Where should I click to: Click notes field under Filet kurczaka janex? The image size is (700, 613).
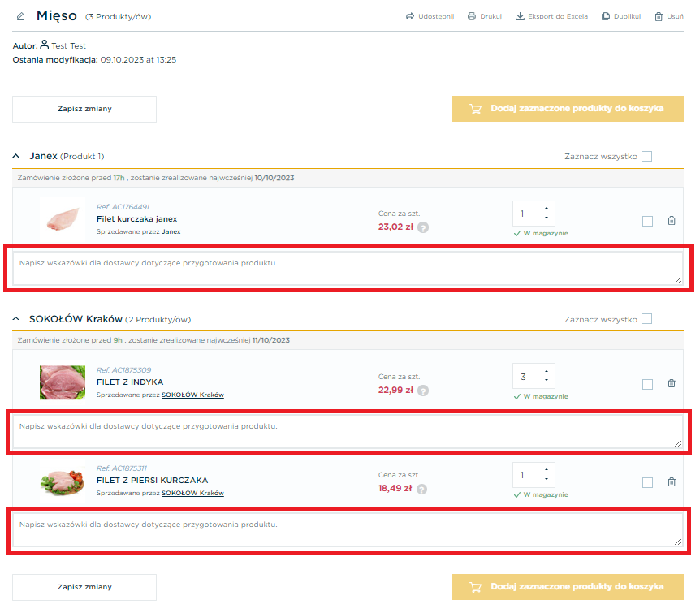(x=348, y=268)
